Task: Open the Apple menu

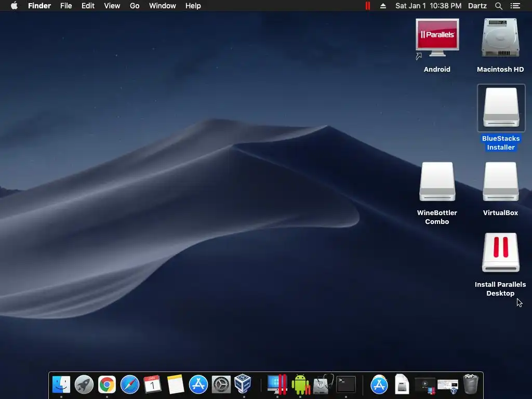Action: point(14,6)
